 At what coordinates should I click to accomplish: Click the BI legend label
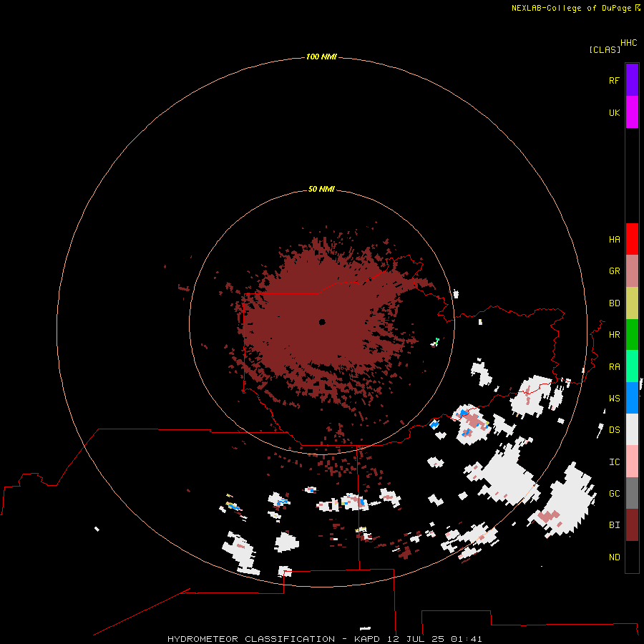tap(615, 525)
